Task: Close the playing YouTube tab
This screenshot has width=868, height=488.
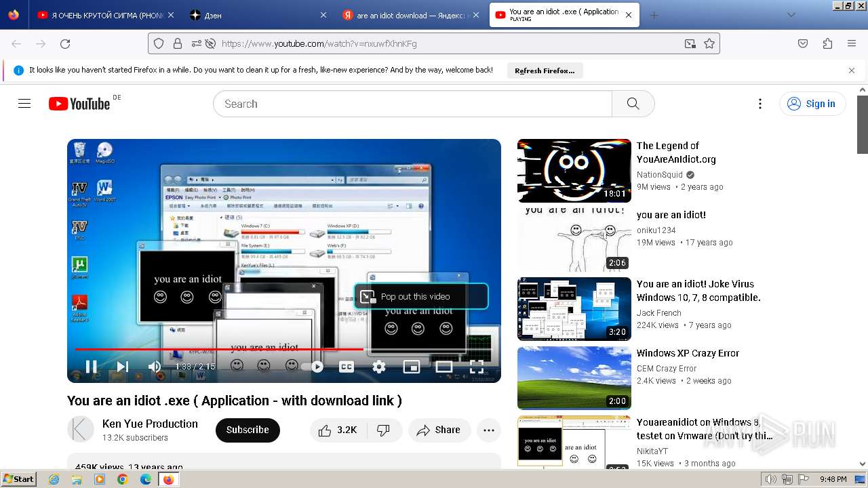Action: (629, 15)
